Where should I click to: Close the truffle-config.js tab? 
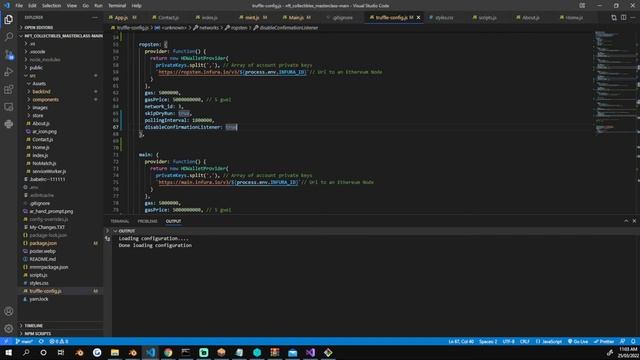click(418, 18)
